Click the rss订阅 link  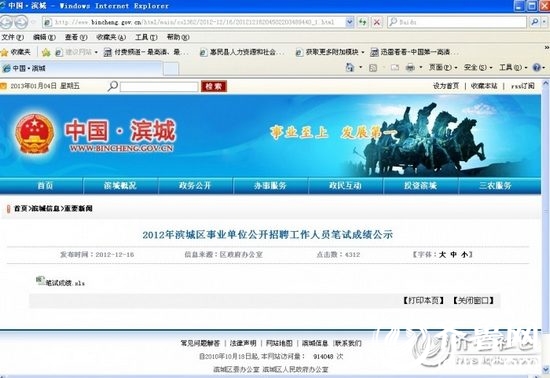[x=523, y=86]
